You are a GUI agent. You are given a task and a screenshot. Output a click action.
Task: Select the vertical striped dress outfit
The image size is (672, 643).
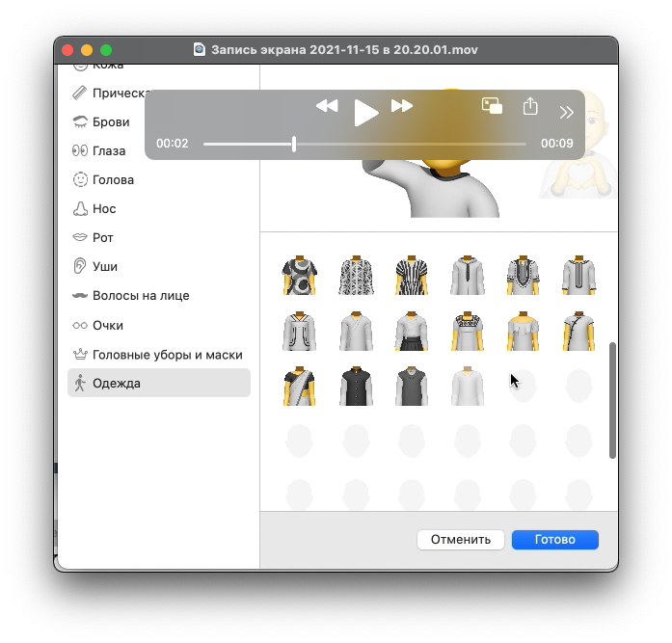412,275
